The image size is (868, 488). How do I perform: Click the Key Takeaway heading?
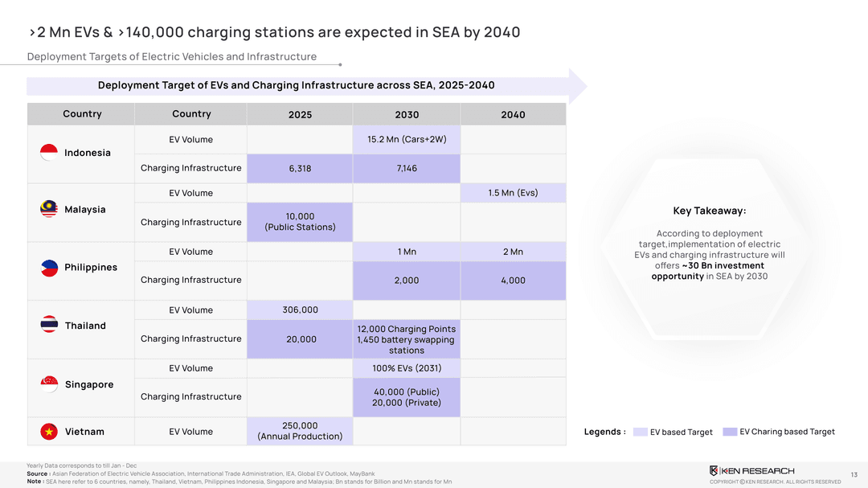[710, 211]
